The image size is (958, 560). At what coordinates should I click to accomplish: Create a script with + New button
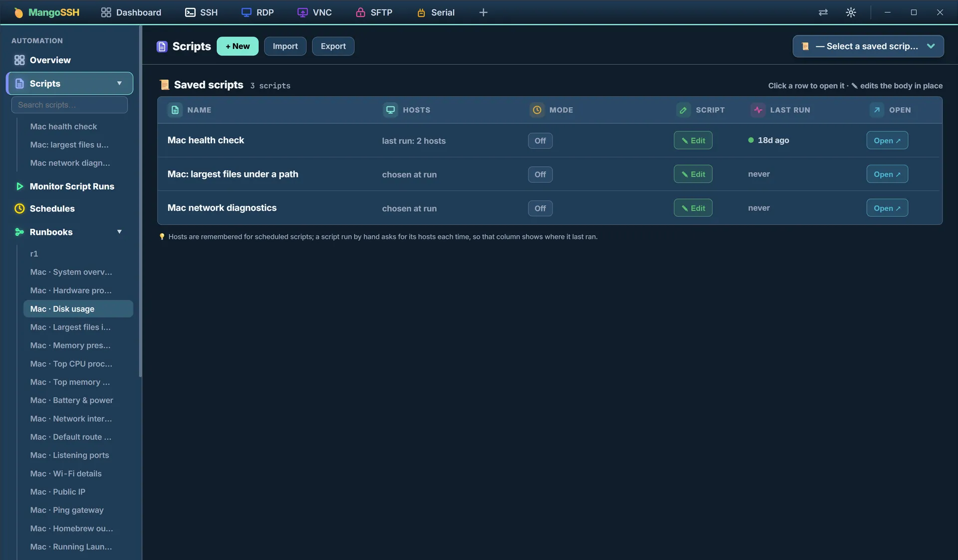pos(238,46)
